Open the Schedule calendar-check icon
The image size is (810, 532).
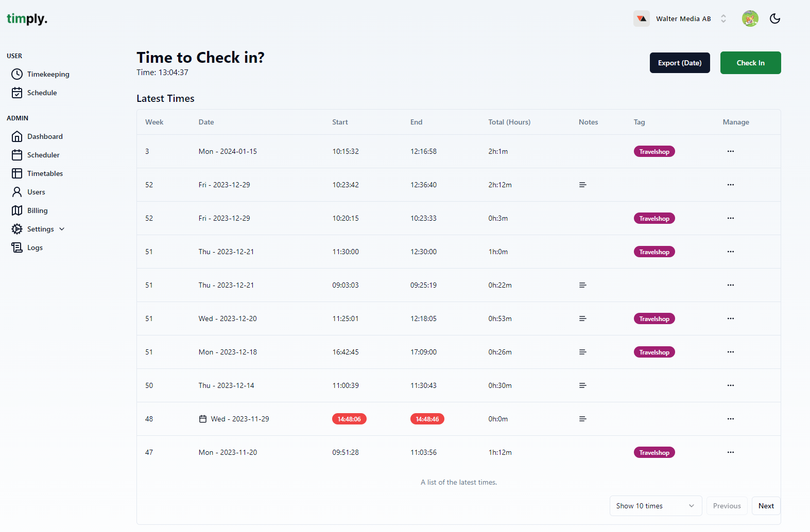tap(17, 93)
